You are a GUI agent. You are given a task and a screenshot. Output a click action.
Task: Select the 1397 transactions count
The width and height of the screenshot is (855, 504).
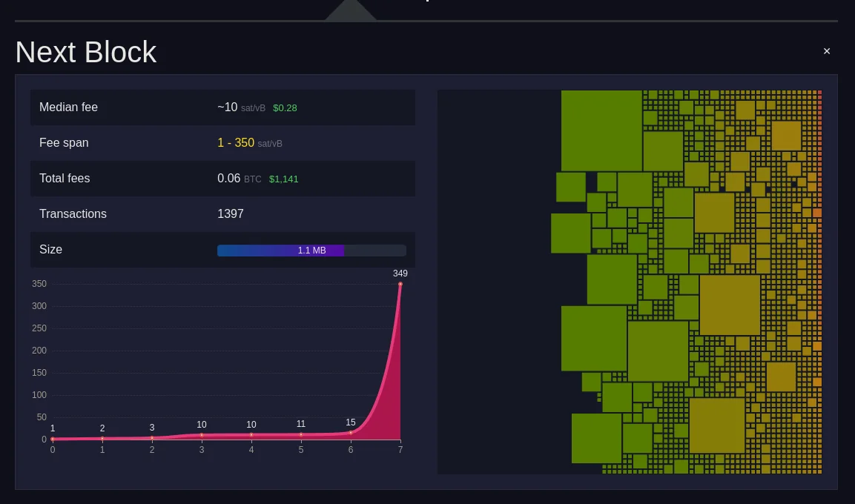click(x=231, y=214)
